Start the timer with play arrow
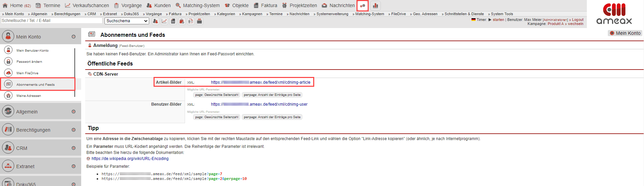The height and width of the screenshot is (186, 644). 490,20
